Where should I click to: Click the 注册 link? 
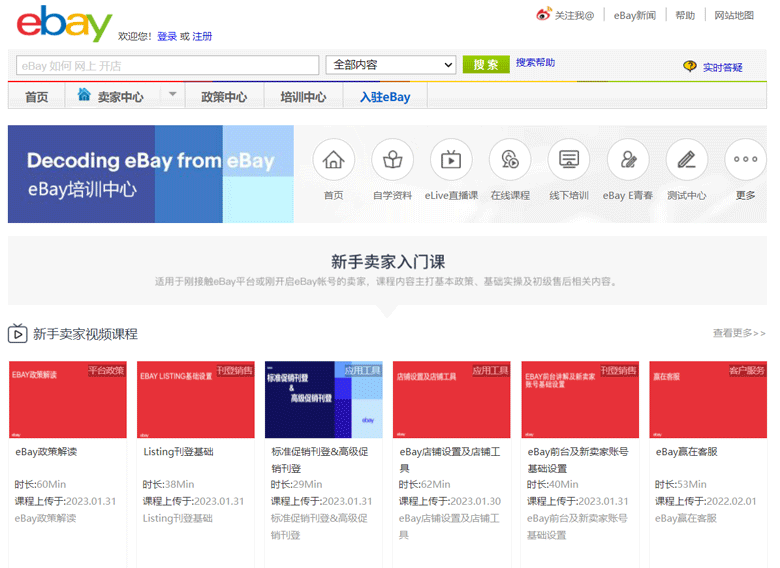click(x=202, y=36)
